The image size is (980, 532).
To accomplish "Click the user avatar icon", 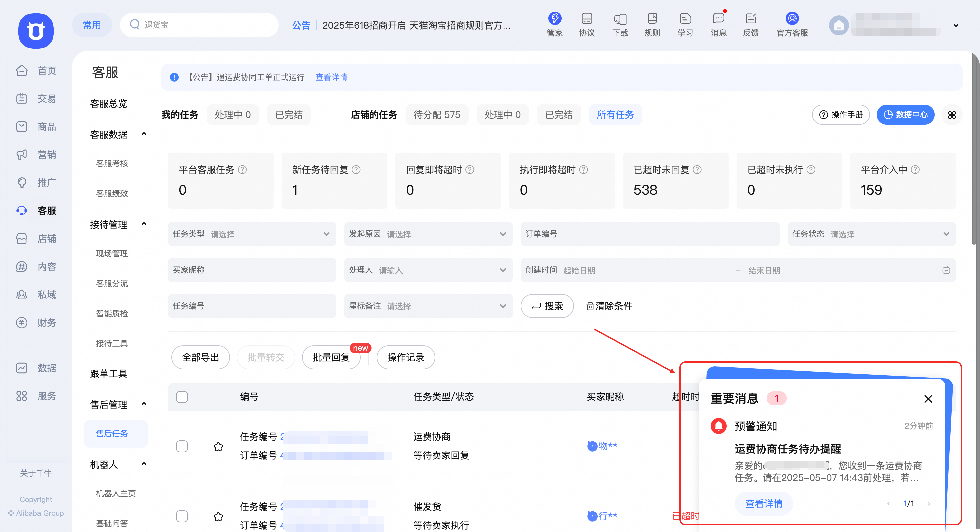I will 838,25.
